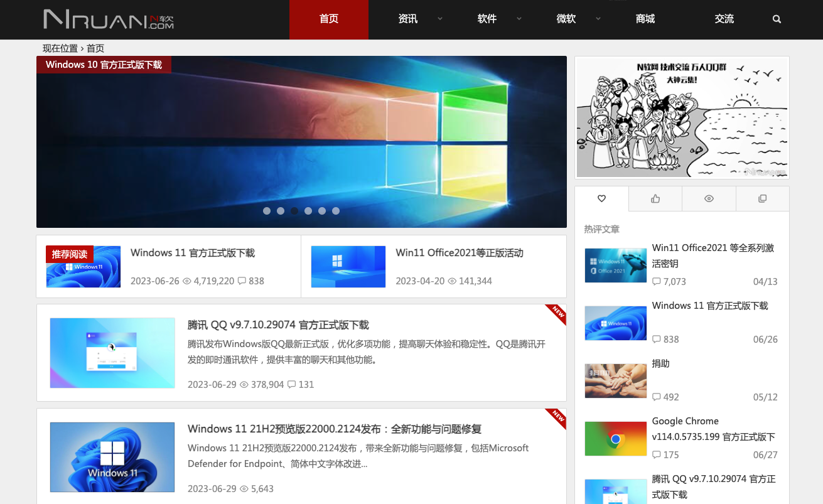
Task: Click Win11 Office2021 活动 thumbnail
Action: (348, 267)
